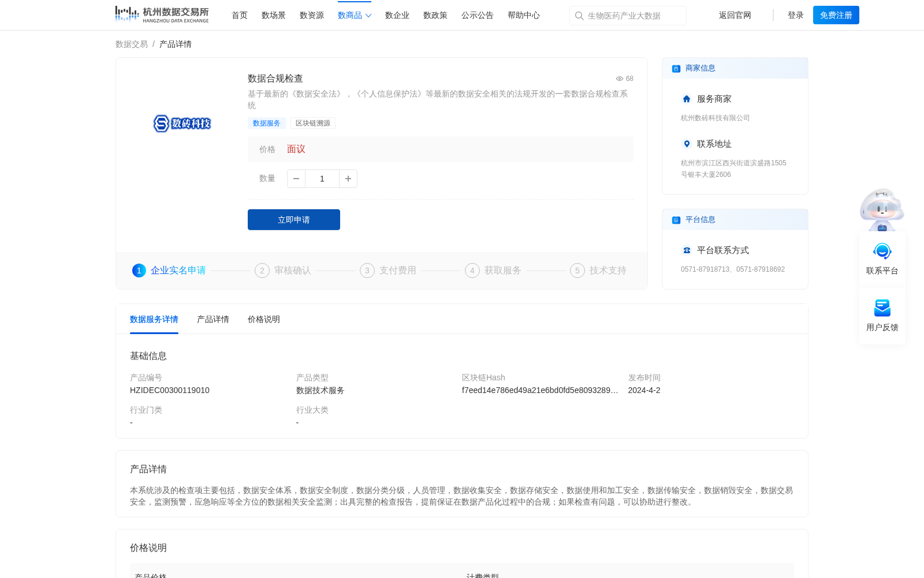Select the 产品详情 tab
The height and width of the screenshot is (578, 924).
[213, 320]
